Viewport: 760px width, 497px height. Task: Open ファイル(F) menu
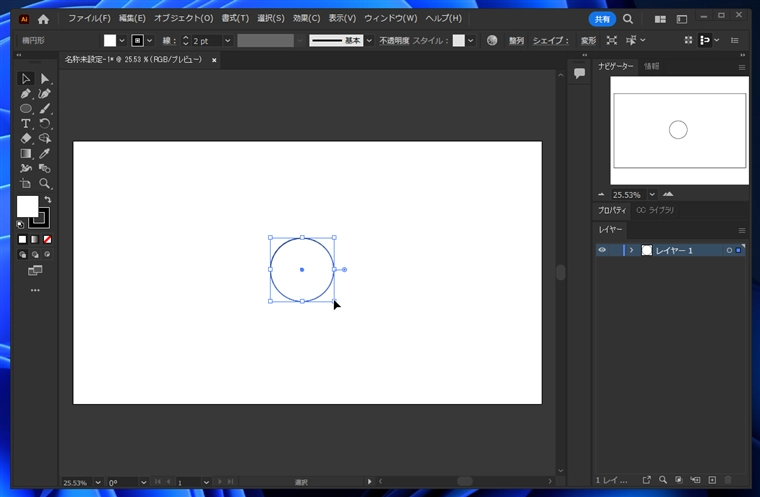coord(89,18)
